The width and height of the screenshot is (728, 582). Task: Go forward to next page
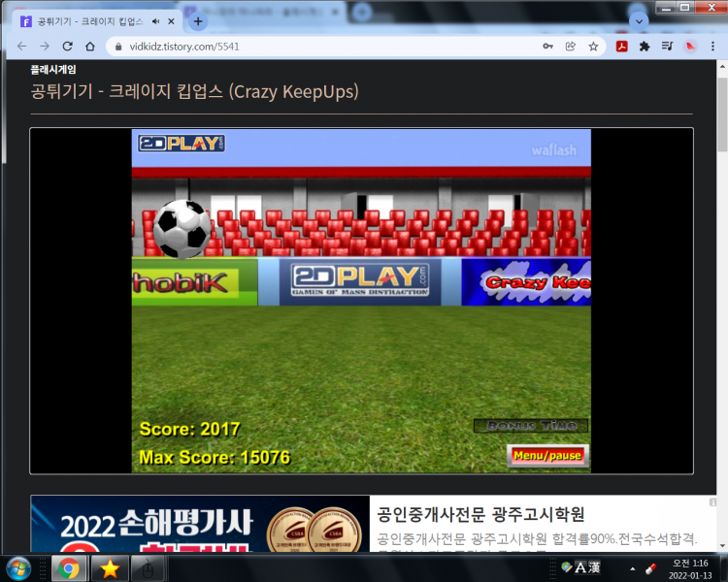45,47
